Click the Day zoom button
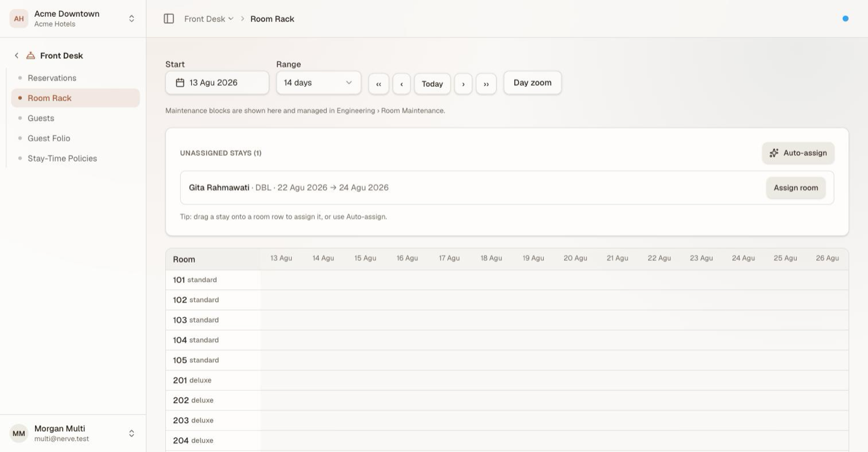Viewport: 868px width, 452px height. click(x=532, y=83)
